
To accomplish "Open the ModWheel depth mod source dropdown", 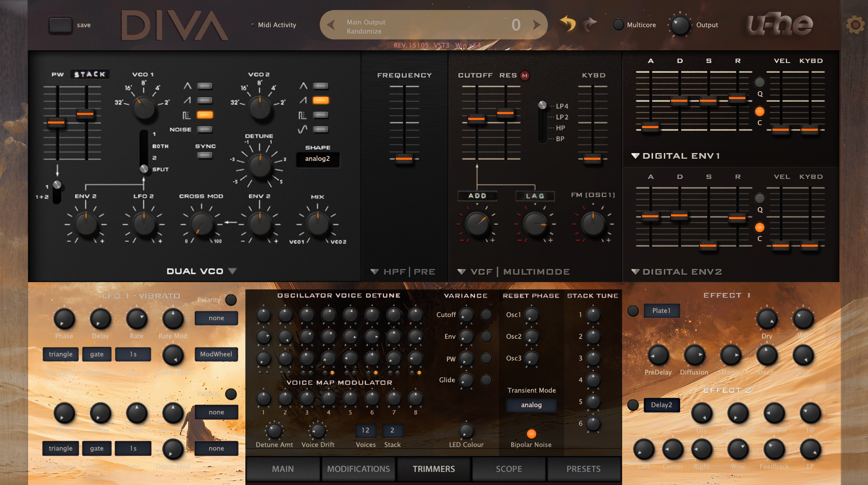I will pos(216,354).
